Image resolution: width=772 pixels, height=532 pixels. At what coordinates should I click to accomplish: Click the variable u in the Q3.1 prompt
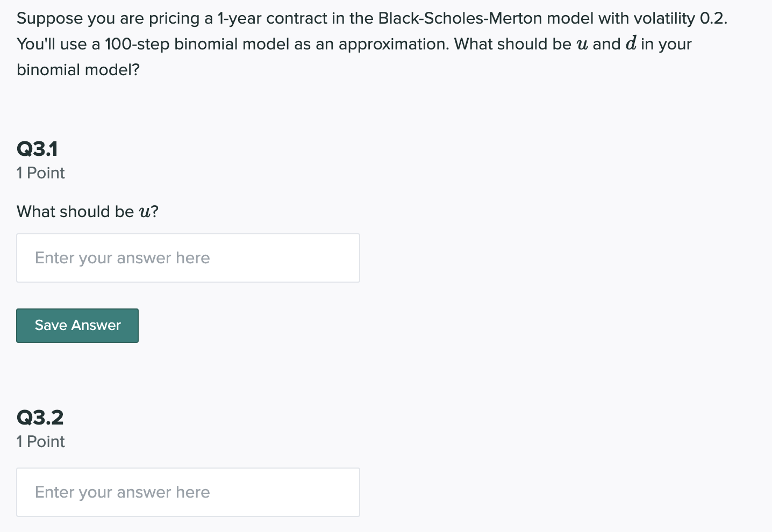pyautogui.click(x=144, y=212)
